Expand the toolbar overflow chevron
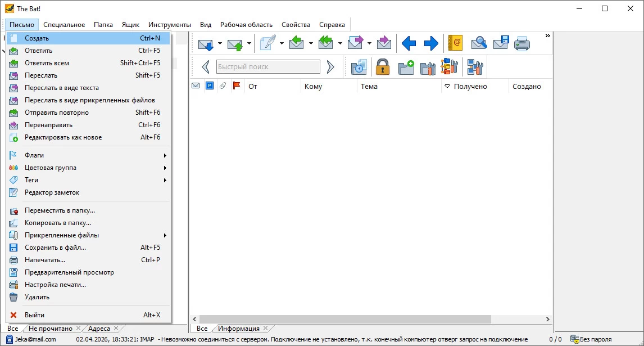The width and height of the screenshot is (644, 346). click(547, 36)
